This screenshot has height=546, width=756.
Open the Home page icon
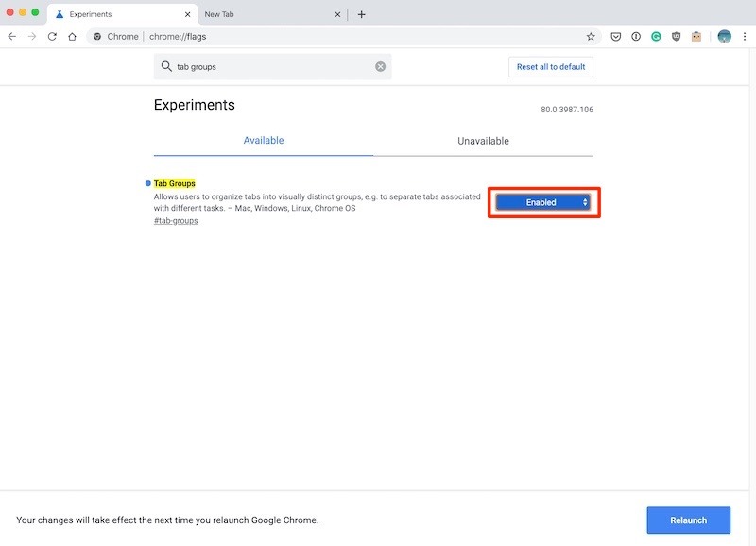pos(72,37)
